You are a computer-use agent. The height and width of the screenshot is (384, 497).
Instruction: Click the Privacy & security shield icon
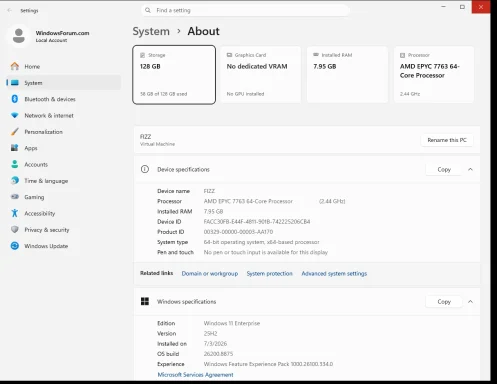pos(15,230)
